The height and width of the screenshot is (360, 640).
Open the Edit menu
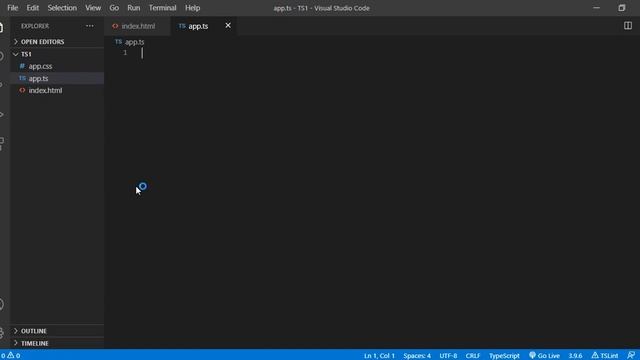33,8
